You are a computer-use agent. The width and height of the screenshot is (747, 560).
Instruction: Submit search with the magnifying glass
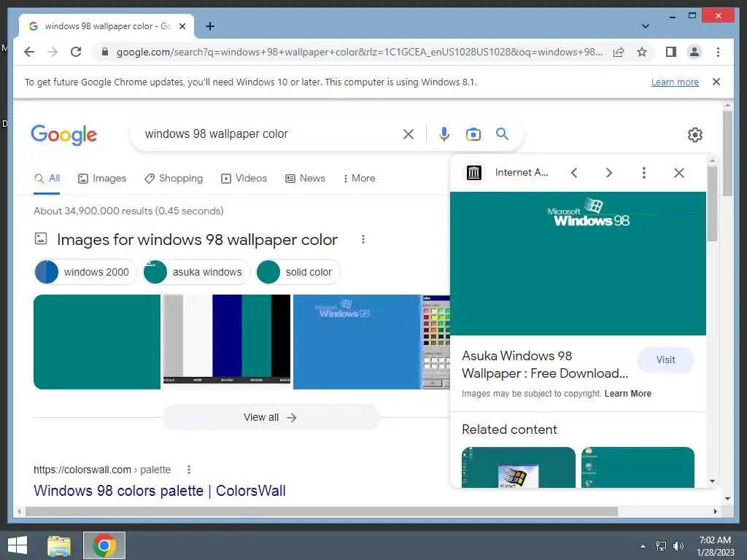502,134
